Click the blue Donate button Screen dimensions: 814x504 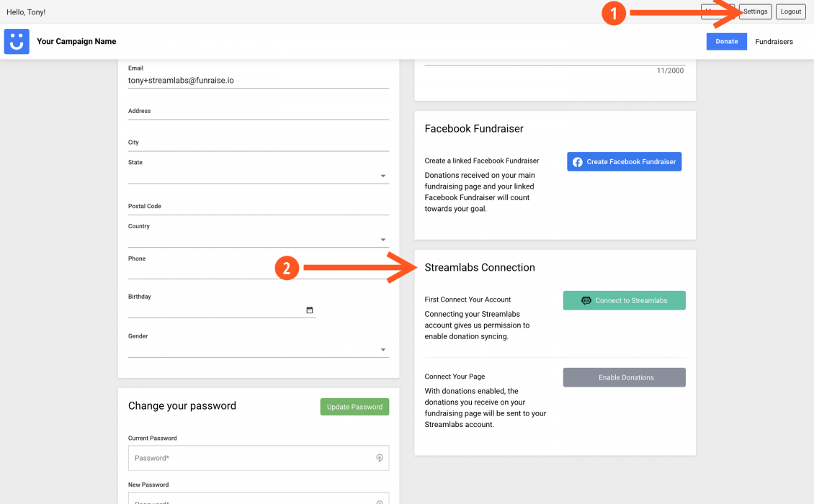(726, 41)
